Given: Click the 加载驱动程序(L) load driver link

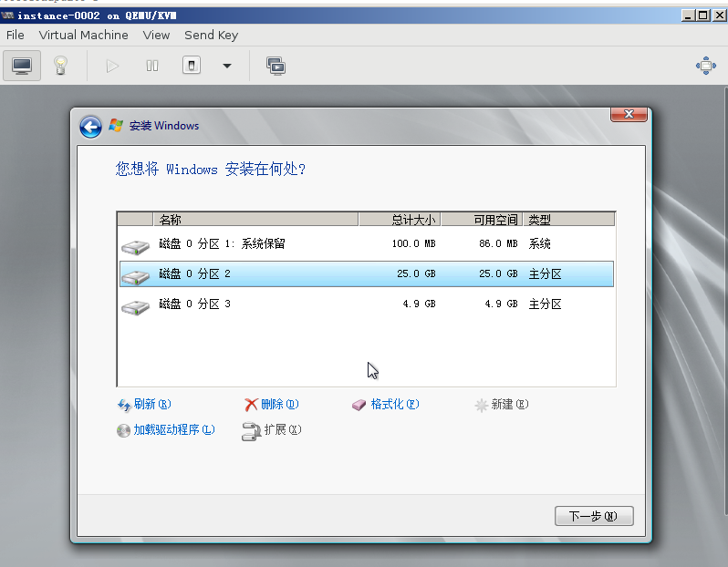Looking at the screenshot, I should (x=174, y=429).
